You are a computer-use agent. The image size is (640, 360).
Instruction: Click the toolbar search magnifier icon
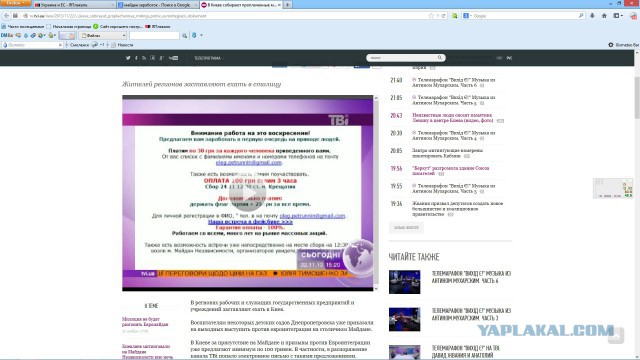[x=184, y=36]
